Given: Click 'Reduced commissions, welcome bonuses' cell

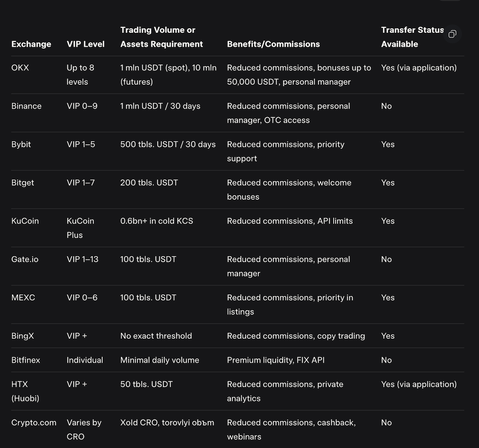Looking at the screenshot, I should pos(289,190).
